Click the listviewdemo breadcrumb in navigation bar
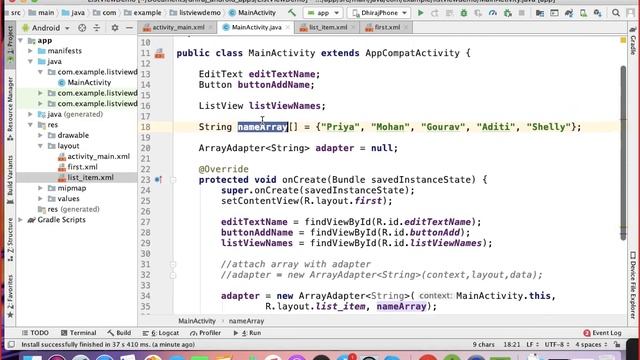 [x=195, y=13]
